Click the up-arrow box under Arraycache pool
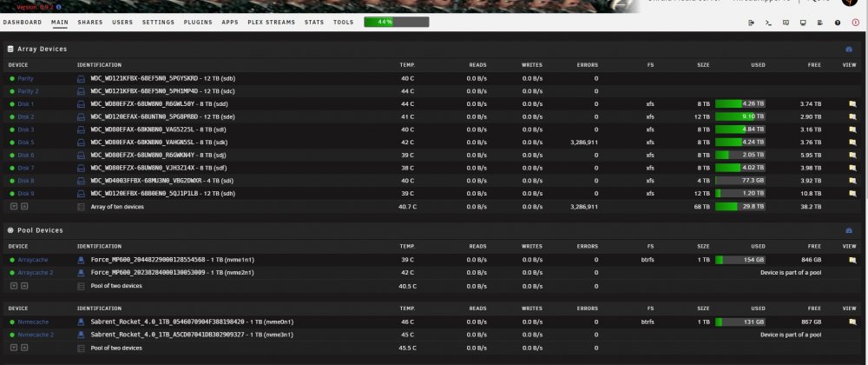The height and width of the screenshot is (365, 868). [x=24, y=286]
